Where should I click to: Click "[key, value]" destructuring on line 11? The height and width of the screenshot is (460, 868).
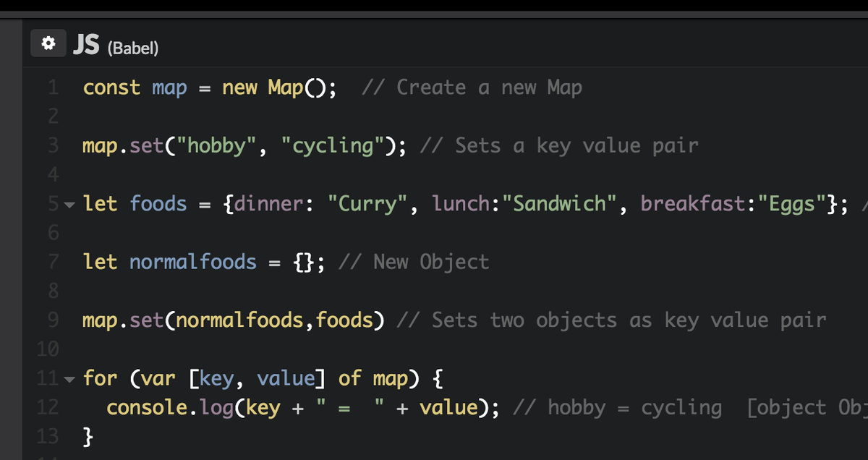coord(257,378)
